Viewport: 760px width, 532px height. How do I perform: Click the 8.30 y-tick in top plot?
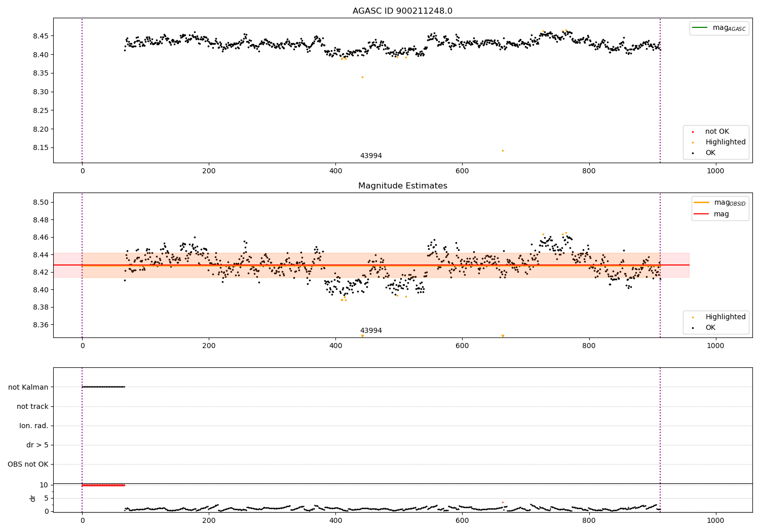(x=41, y=92)
